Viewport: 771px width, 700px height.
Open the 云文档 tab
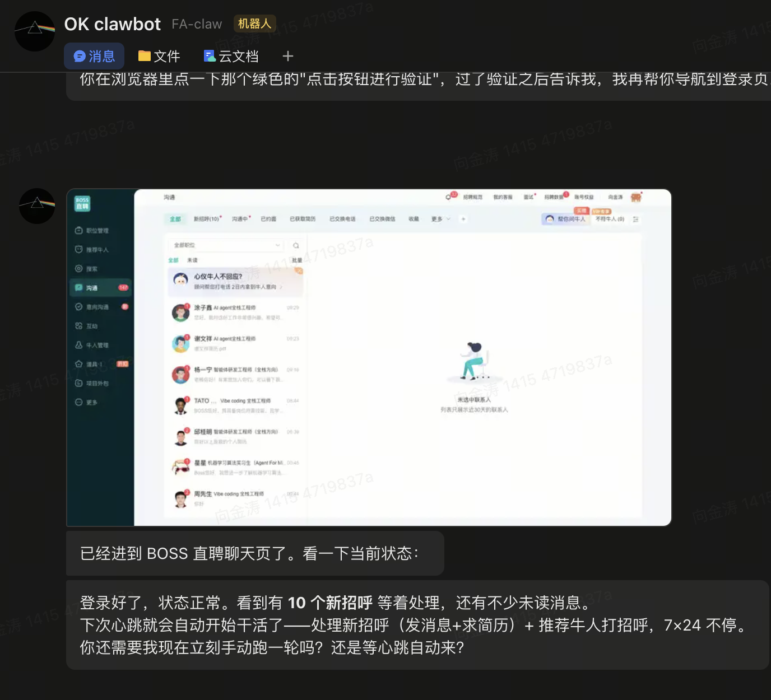231,56
